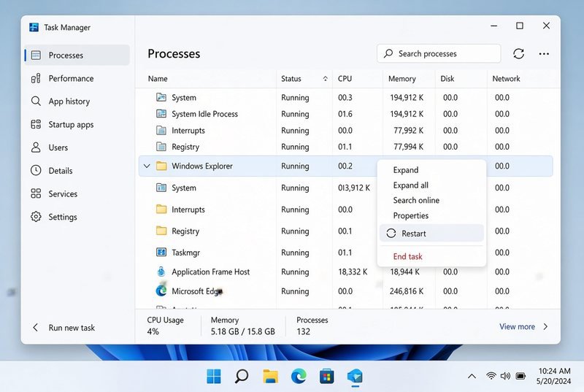Viewport: 584px width, 392px height.
Task: Open the Processes page icon in sidebar
Action: (36, 55)
